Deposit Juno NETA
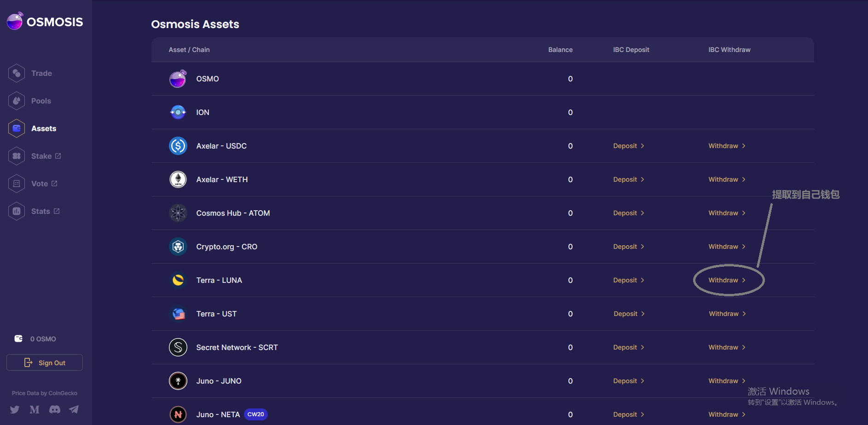This screenshot has height=425, width=868. 629,414
